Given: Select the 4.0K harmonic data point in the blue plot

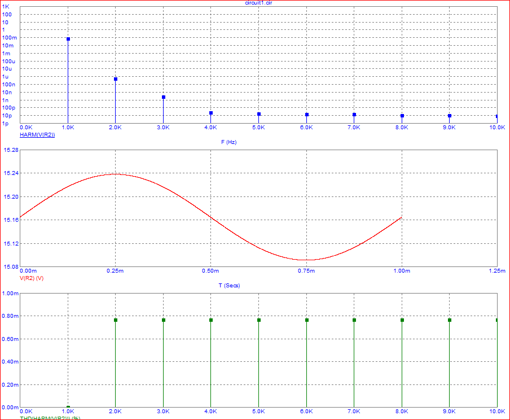Looking at the screenshot, I should click(x=211, y=113).
